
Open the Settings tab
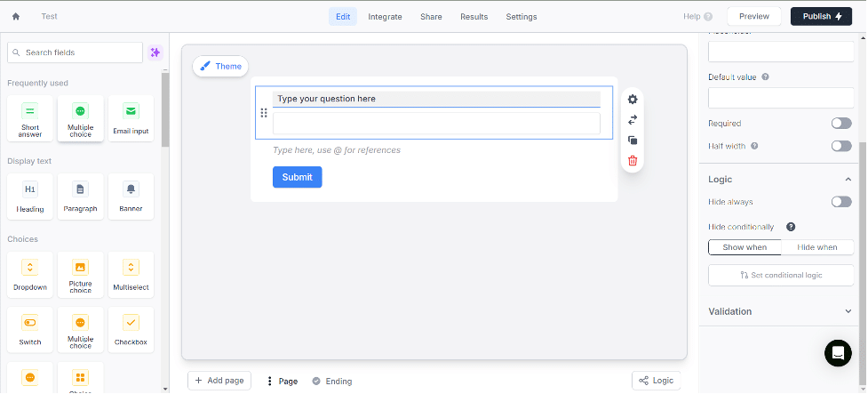click(521, 17)
